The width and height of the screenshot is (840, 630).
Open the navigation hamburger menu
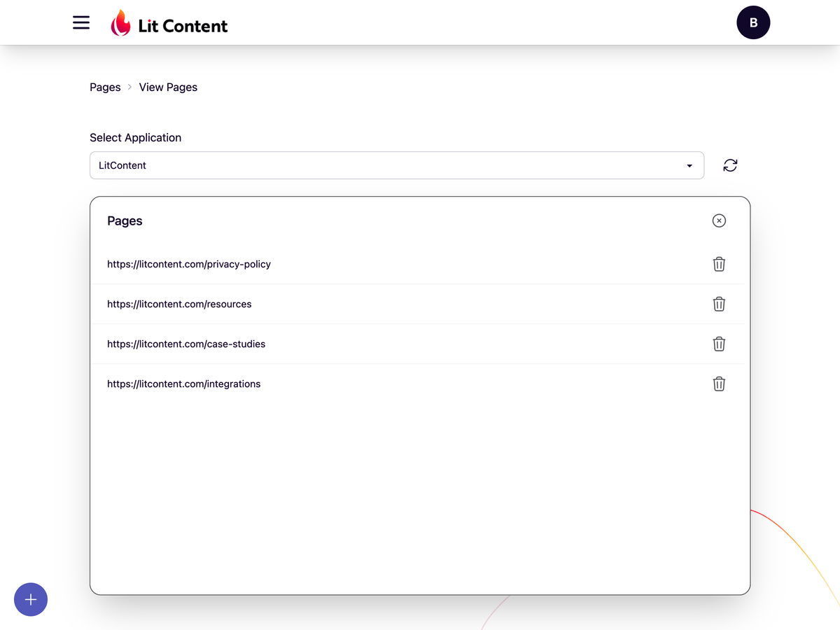(81, 22)
